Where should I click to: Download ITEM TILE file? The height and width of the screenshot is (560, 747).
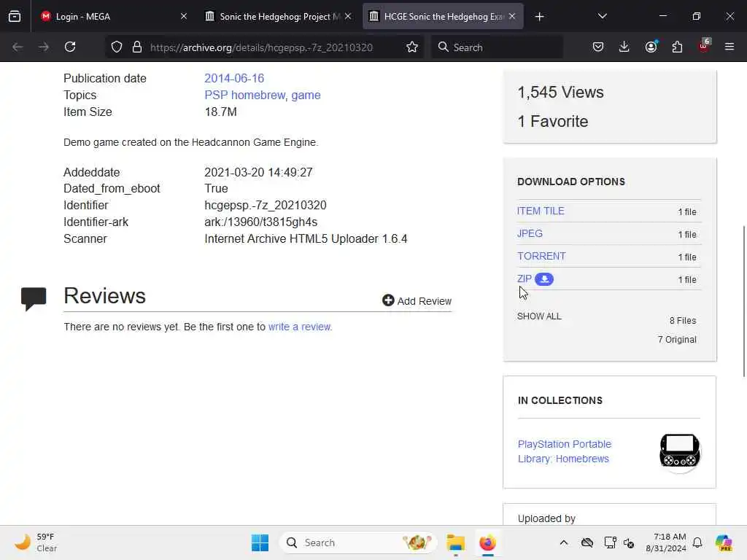click(x=541, y=211)
